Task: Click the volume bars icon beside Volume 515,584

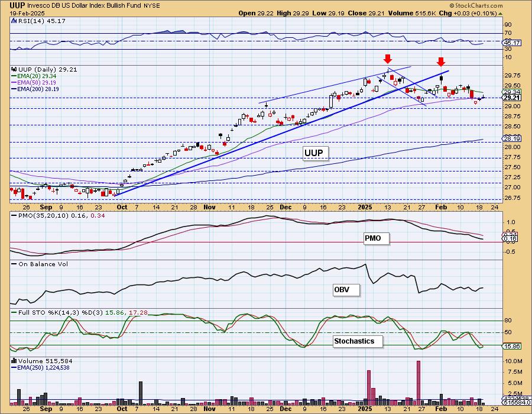Action: (x=14, y=361)
